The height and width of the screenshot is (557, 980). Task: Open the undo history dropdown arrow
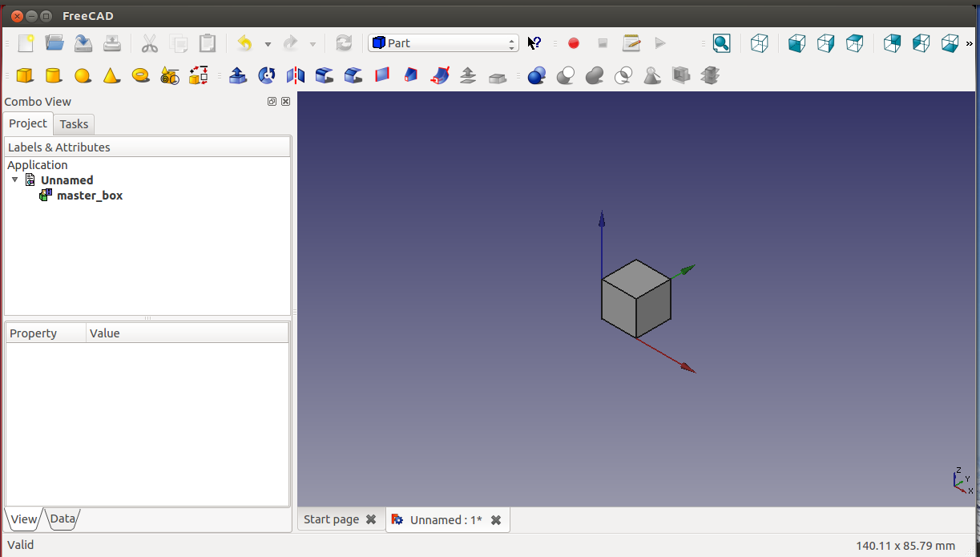tap(268, 44)
